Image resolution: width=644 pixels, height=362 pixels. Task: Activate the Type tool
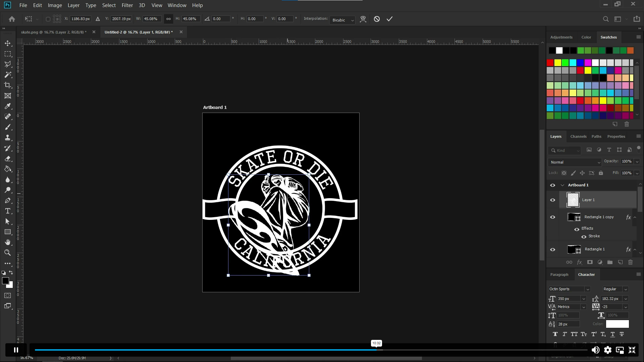[x=7, y=211]
